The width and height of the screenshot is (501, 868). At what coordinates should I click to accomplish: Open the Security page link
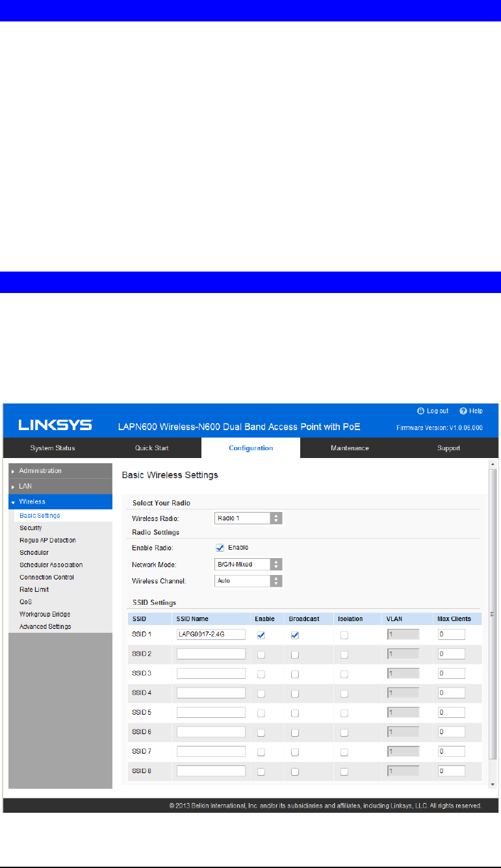[x=31, y=528]
